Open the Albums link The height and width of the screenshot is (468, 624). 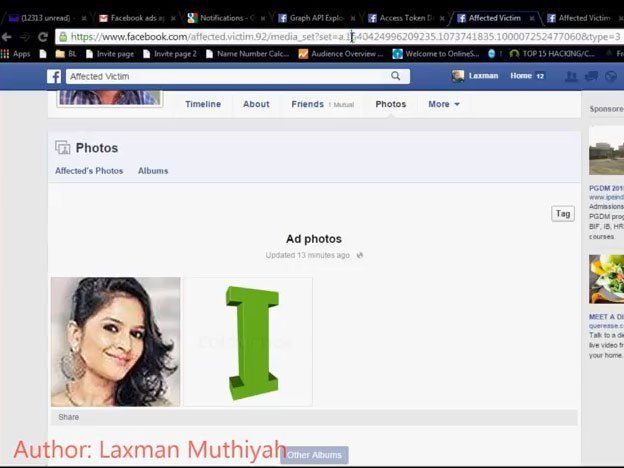153,171
